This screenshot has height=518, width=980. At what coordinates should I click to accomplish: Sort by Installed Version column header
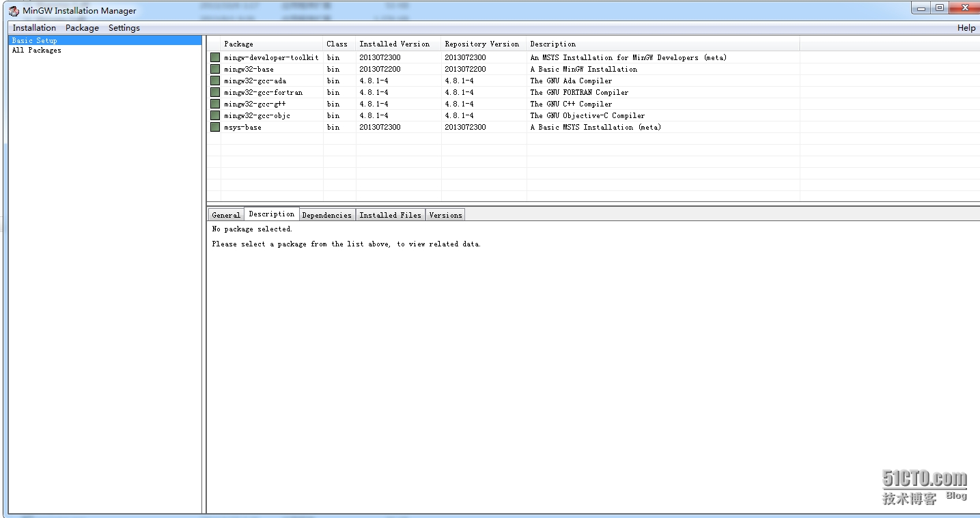pyautogui.click(x=399, y=44)
